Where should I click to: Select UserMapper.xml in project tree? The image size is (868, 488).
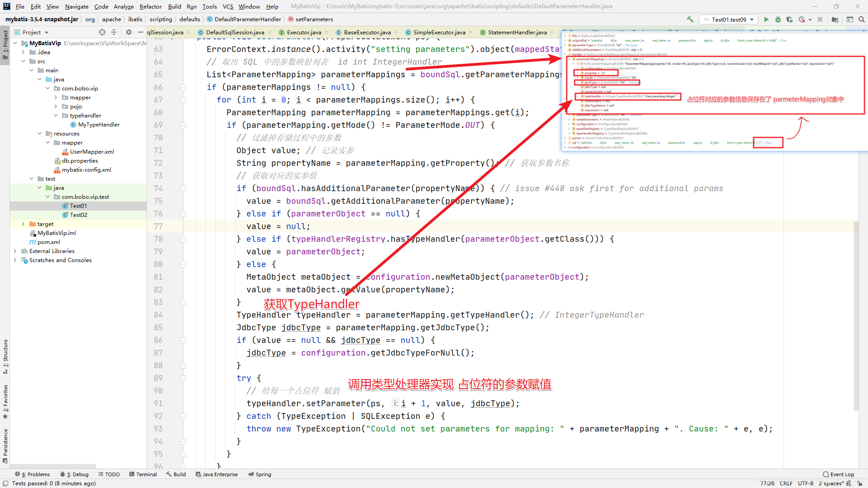click(x=92, y=152)
